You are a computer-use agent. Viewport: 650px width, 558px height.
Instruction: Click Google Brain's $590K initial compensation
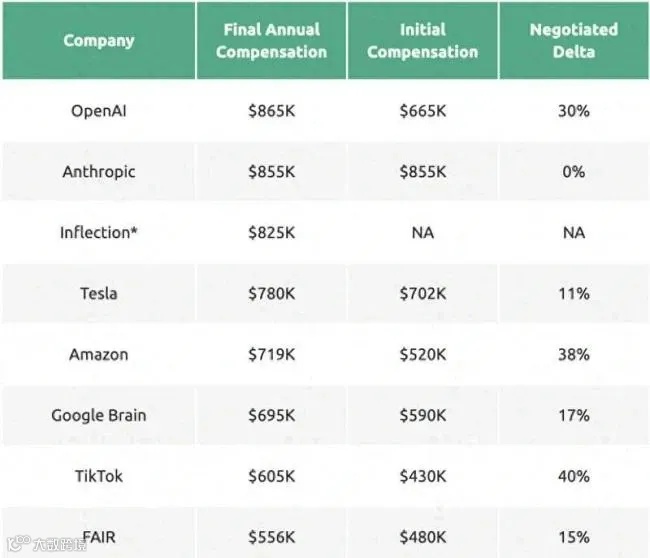click(x=422, y=415)
